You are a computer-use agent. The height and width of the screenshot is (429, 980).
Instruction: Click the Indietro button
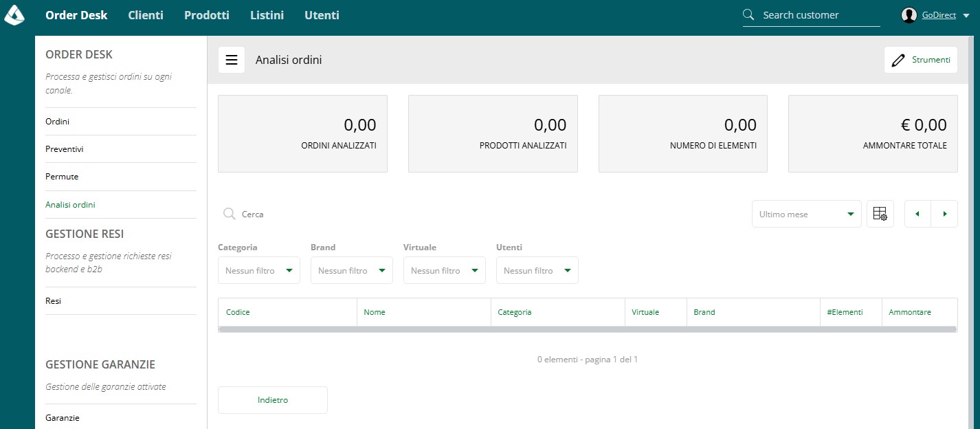(x=273, y=400)
